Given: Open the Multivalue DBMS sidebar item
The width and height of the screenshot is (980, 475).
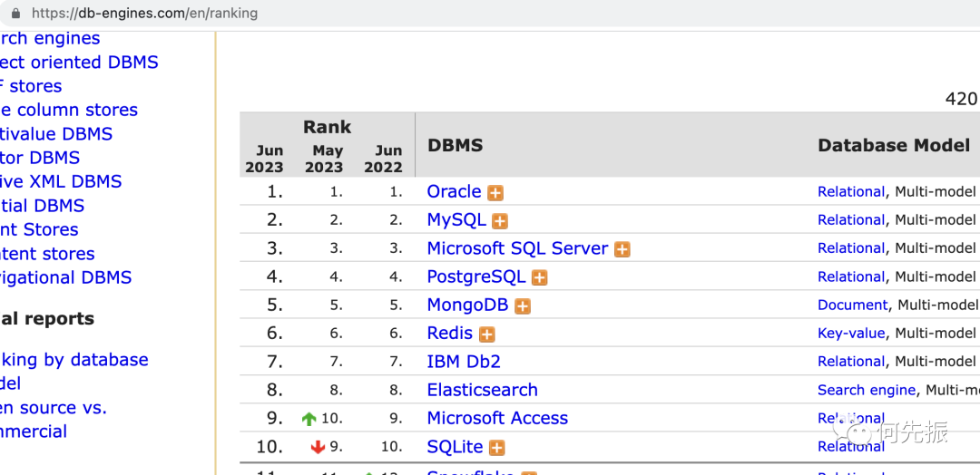Looking at the screenshot, I should tap(56, 134).
